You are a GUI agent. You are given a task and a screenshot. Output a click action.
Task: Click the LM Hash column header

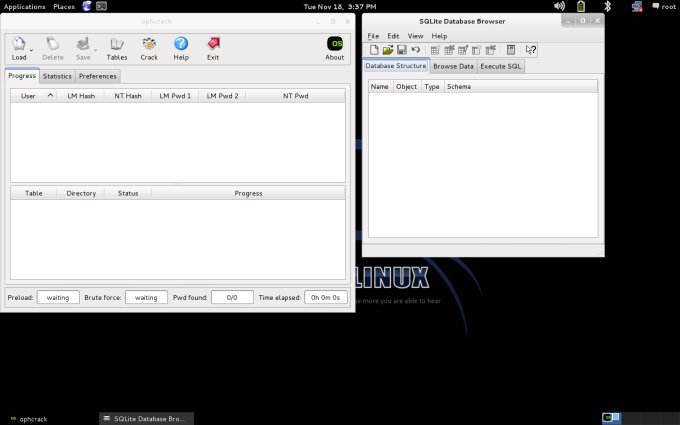81,96
